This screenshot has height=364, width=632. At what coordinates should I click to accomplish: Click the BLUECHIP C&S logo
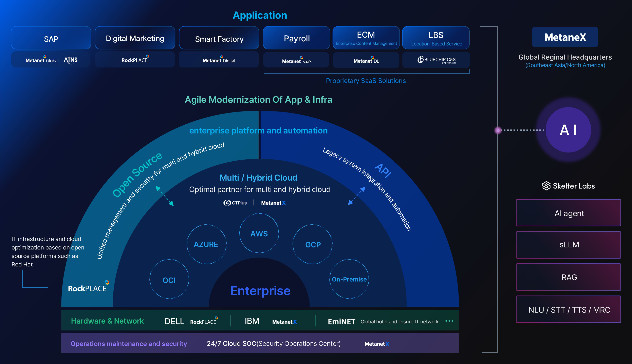point(436,60)
